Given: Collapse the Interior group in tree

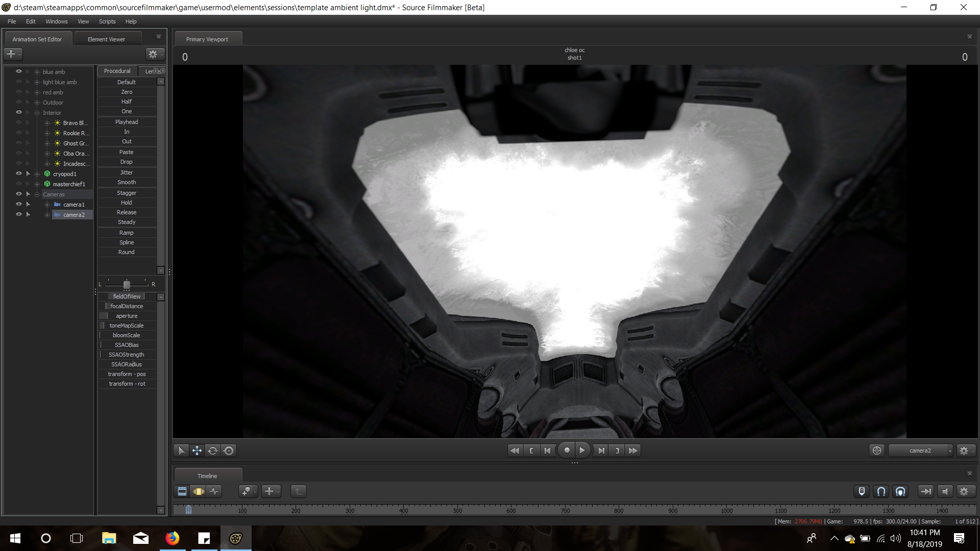Looking at the screenshot, I should pyautogui.click(x=37, y=113).
